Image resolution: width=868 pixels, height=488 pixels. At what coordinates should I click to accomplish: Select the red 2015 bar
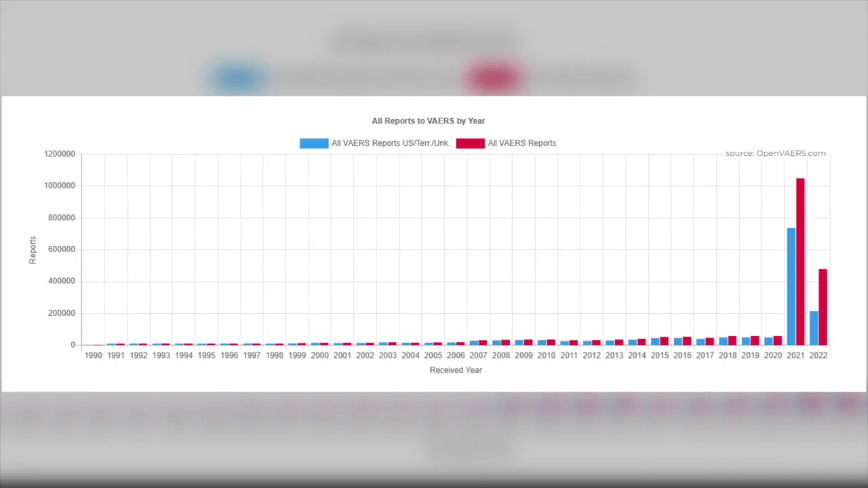click(665, 341)
